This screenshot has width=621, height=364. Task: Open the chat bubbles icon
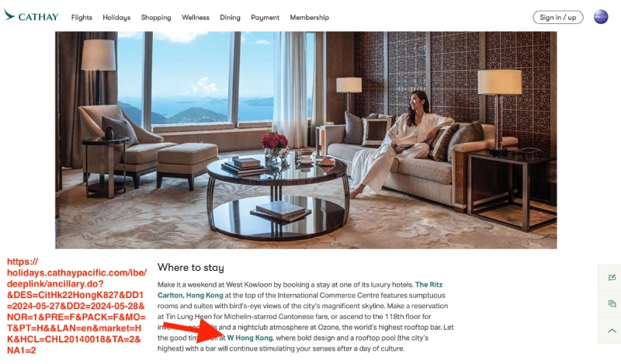click(x=612, y=303)
